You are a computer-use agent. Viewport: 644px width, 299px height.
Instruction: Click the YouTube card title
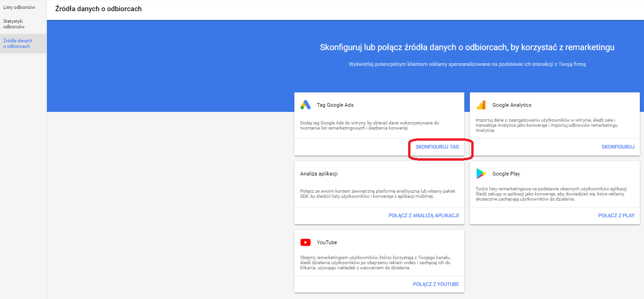327,242
